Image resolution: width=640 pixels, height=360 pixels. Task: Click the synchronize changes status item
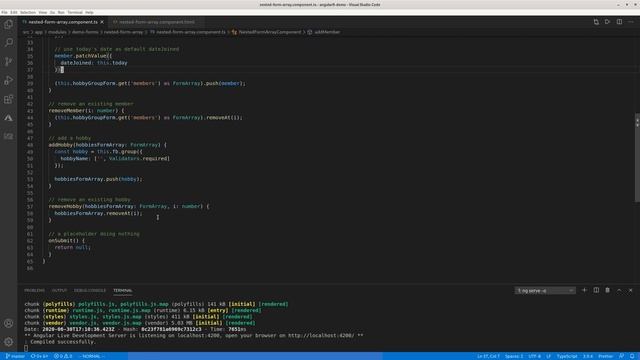point(39,356)
